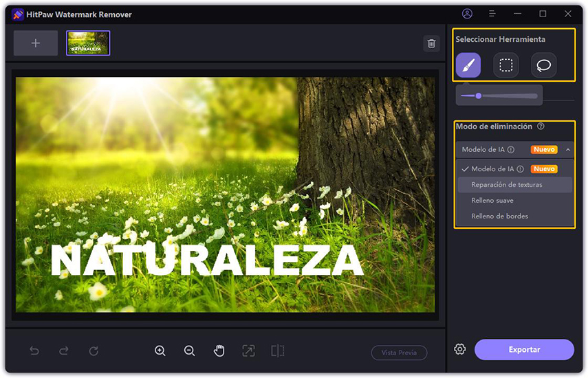Select the NATURALEZA image thumbnail
Image resolution: width=588 pixels, height=378 pixels.
[88, 43]
